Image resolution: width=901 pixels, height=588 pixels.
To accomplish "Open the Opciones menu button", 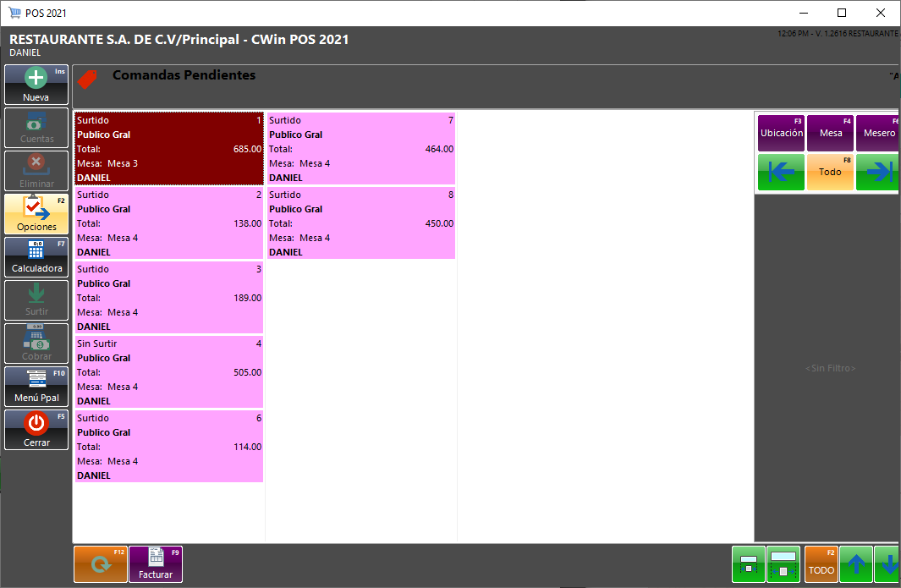I will click(36, 214).
